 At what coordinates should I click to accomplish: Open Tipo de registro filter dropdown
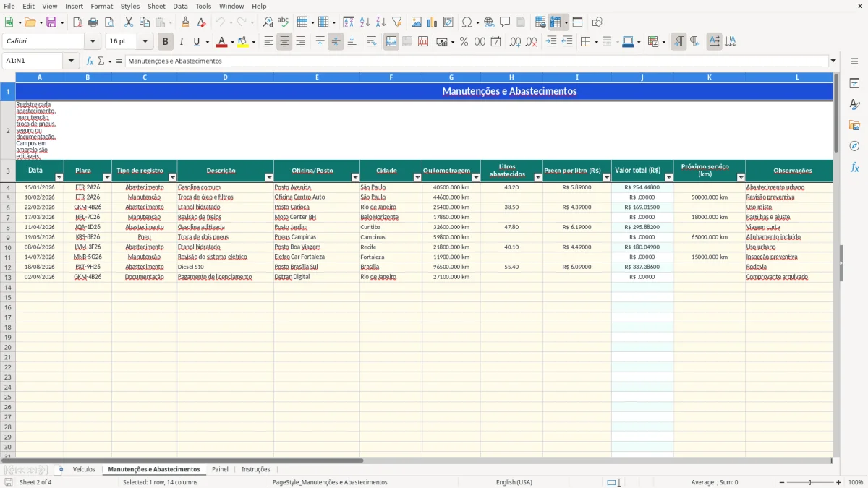point(172,177)
